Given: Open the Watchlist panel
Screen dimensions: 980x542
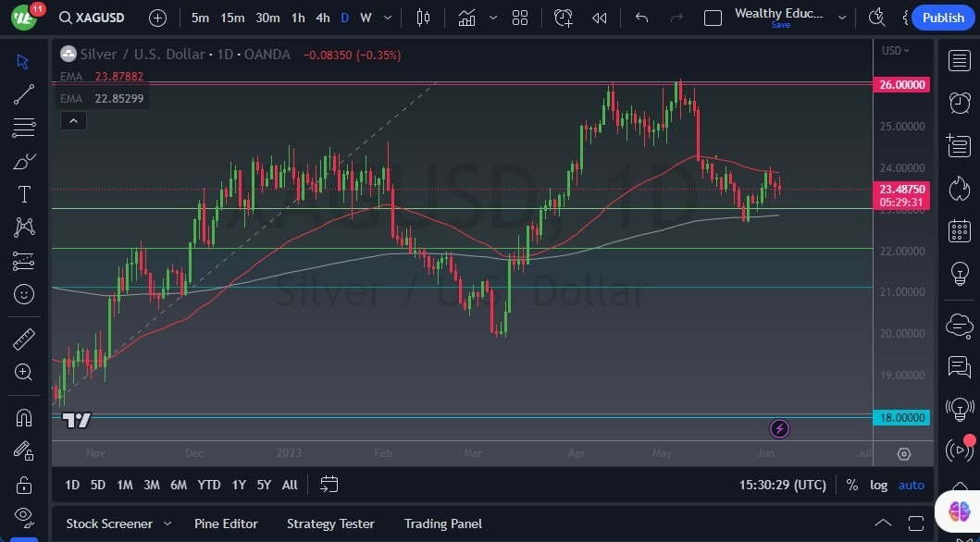Looking at the screenshot, I should pyautogui.click(x=960, y=61).
